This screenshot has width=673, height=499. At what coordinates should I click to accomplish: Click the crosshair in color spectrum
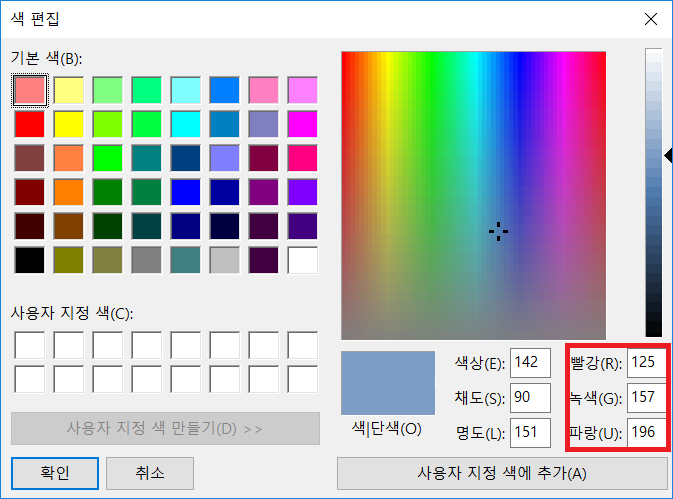coord(498,231)
